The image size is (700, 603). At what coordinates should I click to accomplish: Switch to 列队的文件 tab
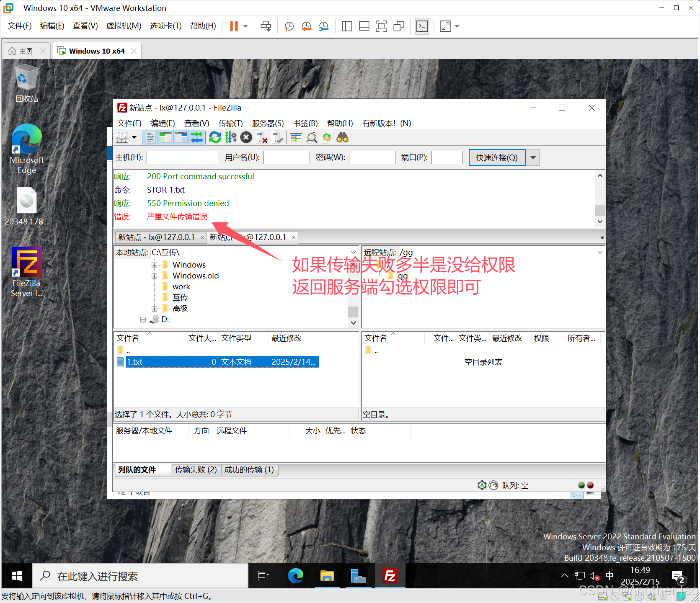pos(143,470)
